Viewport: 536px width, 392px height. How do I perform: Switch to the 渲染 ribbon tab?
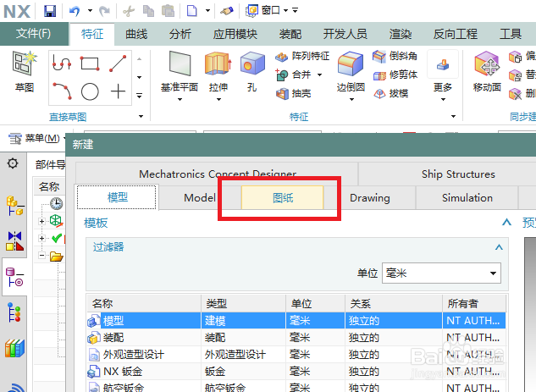point(401,34)
